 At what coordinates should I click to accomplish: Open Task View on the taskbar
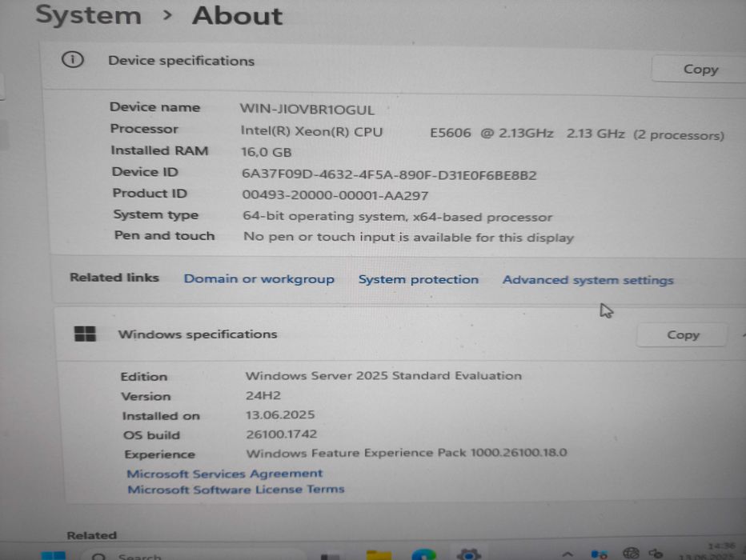click(x=331, y=555)
